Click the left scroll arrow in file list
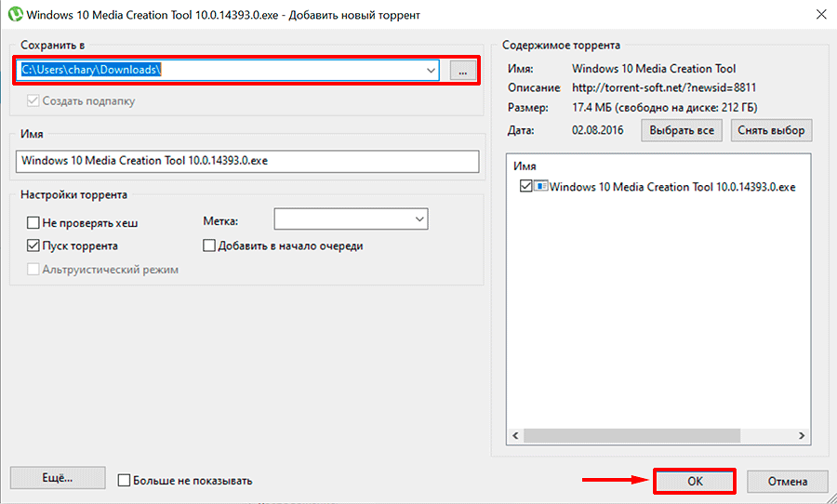 (515, 436)
